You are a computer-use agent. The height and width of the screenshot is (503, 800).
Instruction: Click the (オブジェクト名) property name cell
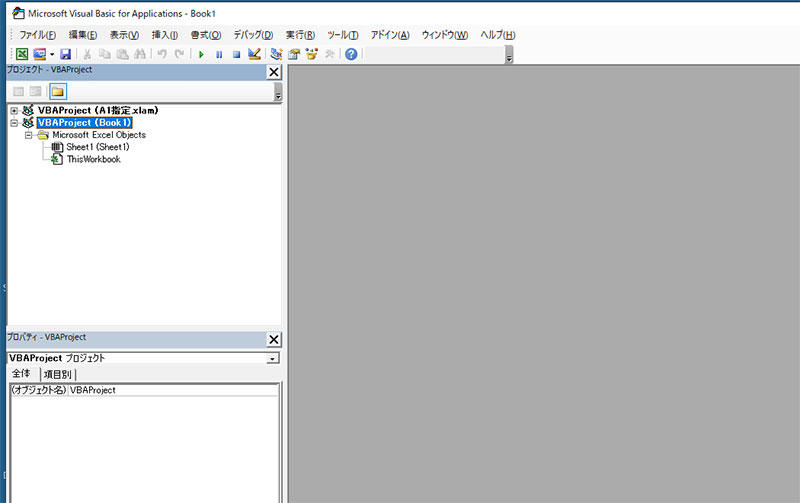click(39, 390)
